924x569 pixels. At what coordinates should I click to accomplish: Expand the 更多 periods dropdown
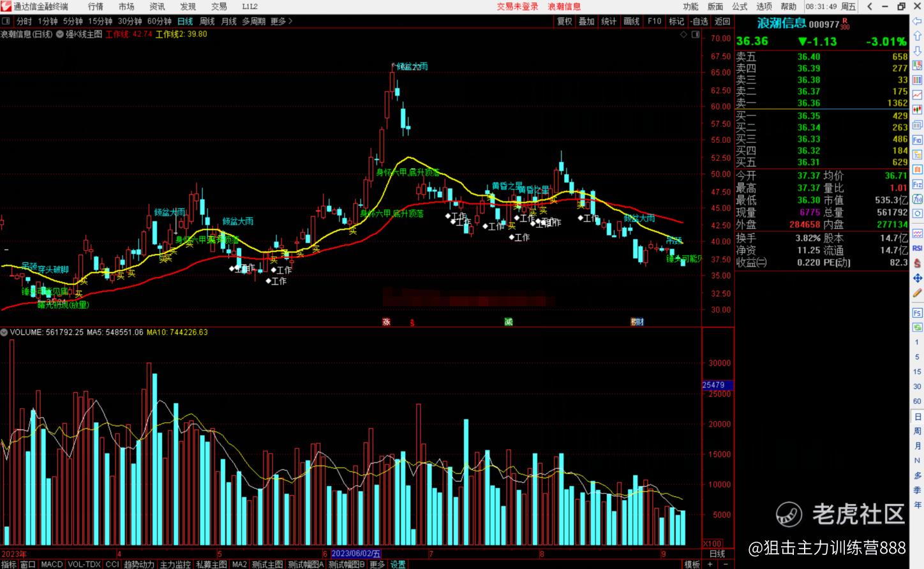coord(281,21)
